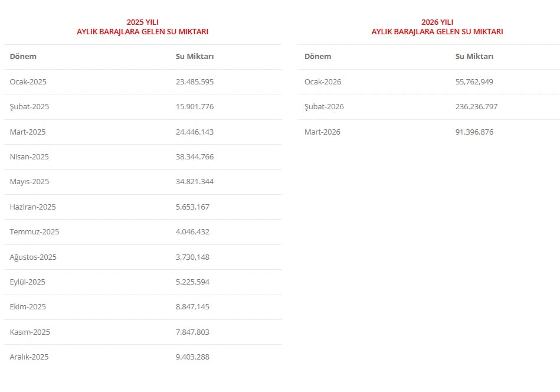Click the Eylül-2025 value 5.225.594
The image size is (560, 392).
pos(192,282)
